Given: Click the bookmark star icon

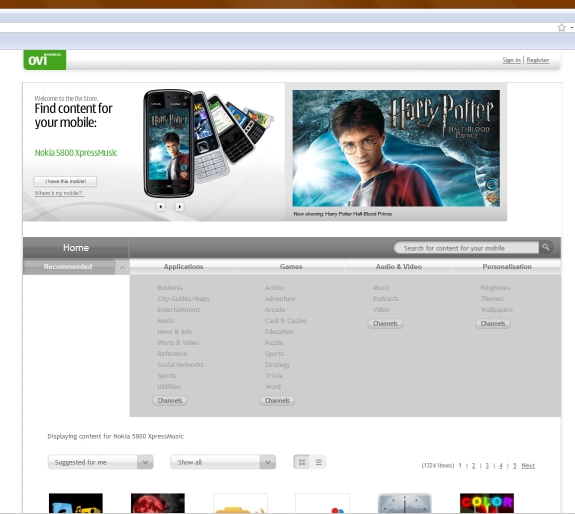Looking at the screenshot, I should (561, 28).
